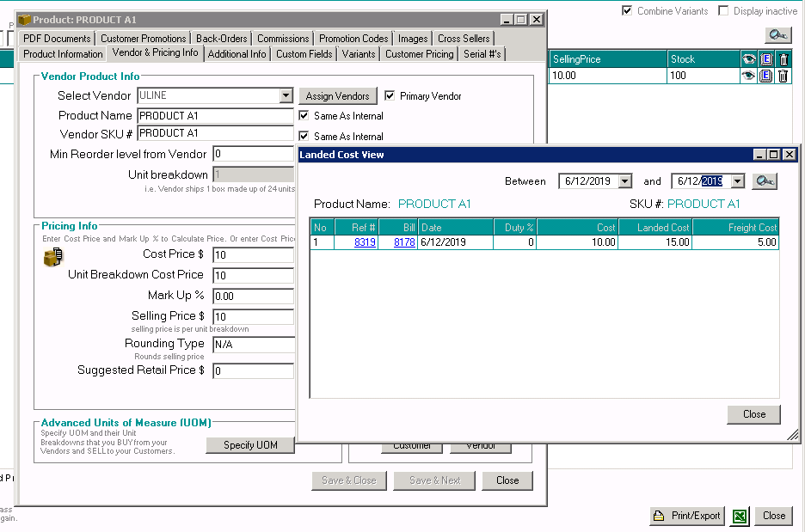The width and height of the screenshot is (805, 532).
Task: Expand the Select Vendor dropdown
Action: click(286, 96)
